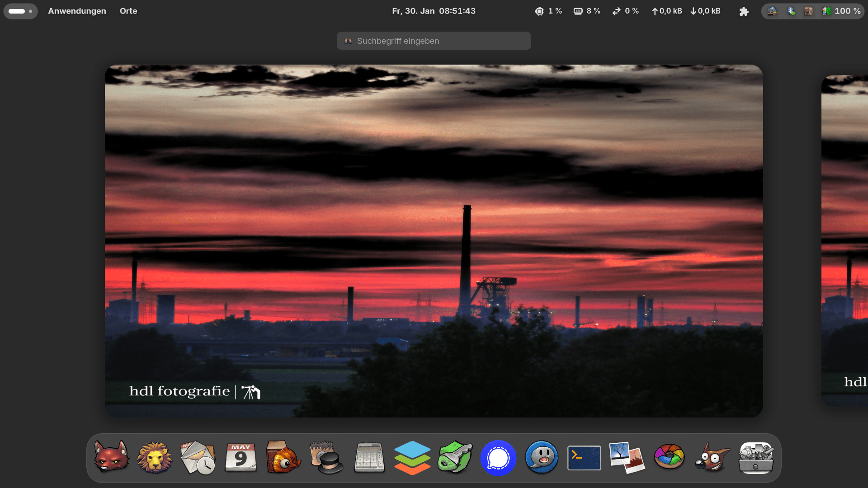Image resolution: width=868 pixels, height=488 pixels.
Task: Open the Anwendungen menu
Action: point(77,11)
